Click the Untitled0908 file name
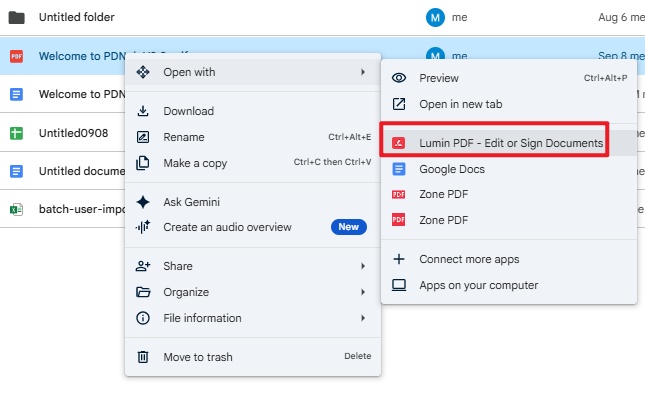The width and height of the screenshot is (645, 401). tap(73, 133)
